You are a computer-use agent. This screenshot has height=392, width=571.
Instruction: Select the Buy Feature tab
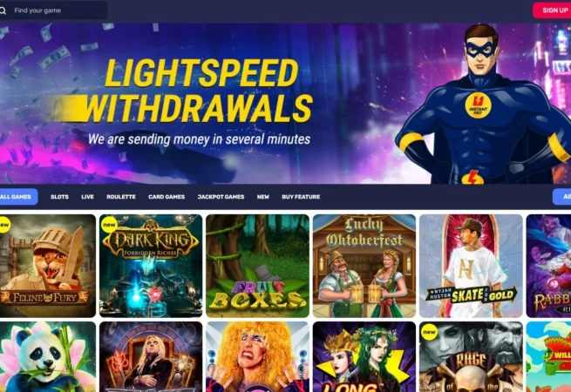coord(301,197)
